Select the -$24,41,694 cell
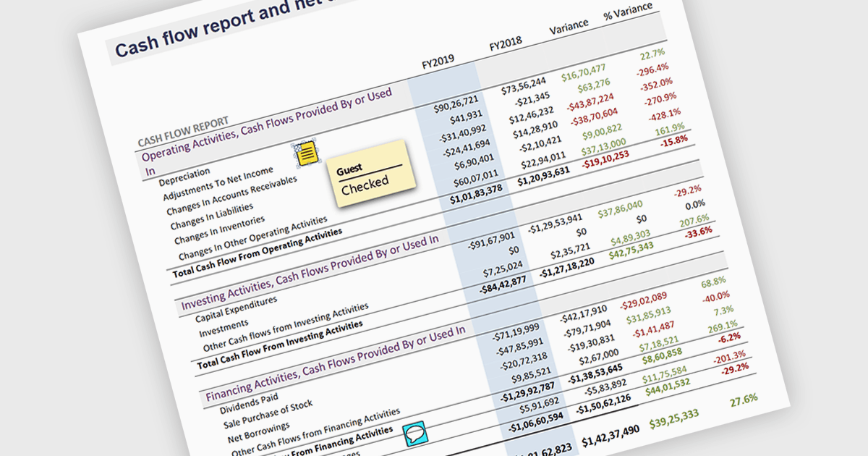868x456 pixels. tap(466, 148)
